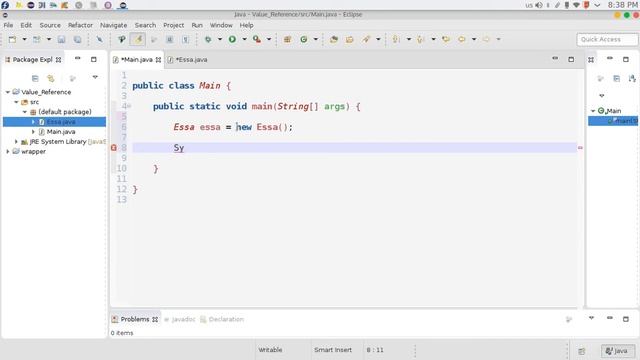
Task: Open the Run dropdown arrow
Action: tap(244, 39)
